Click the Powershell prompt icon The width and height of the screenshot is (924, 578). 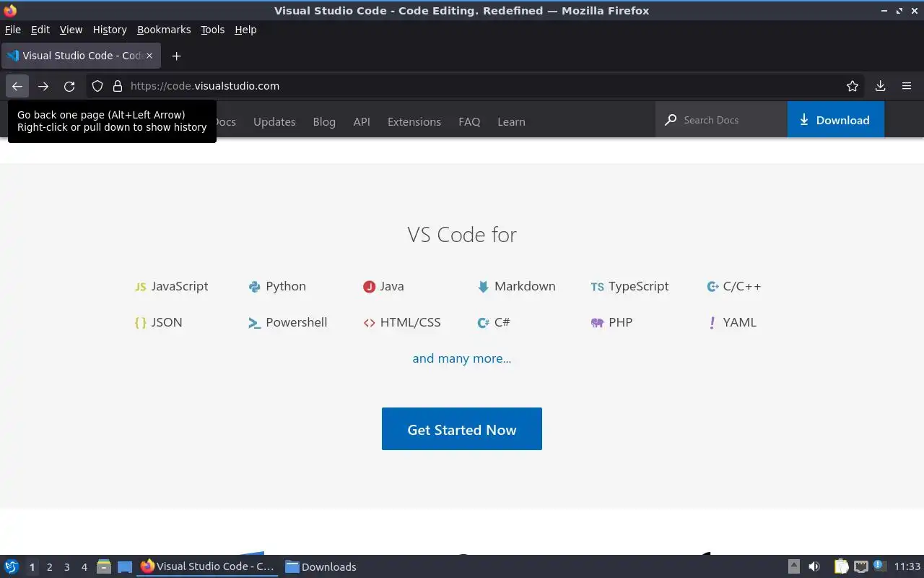pyautogui.click(x=254, y=323)
